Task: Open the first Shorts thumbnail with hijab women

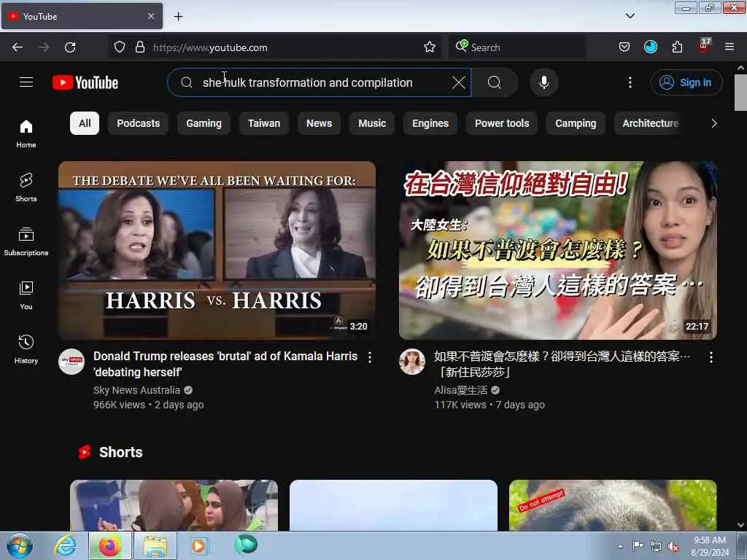Action: tap(174, 505)
